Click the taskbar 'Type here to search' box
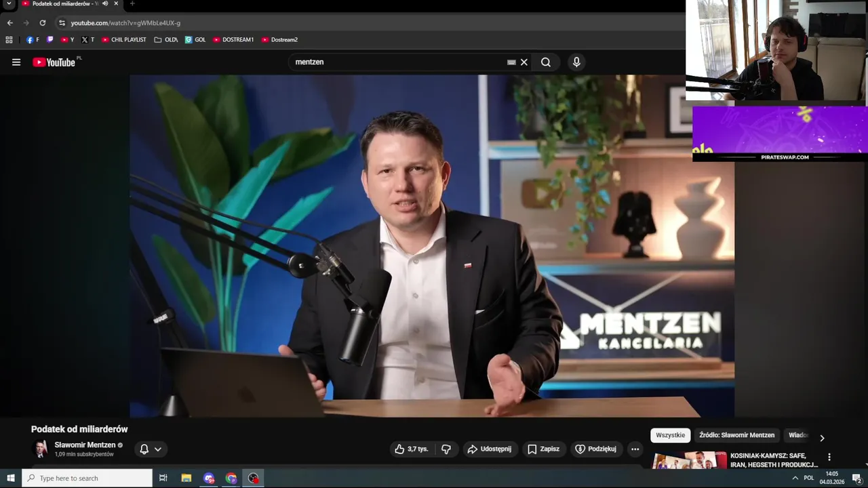Viewport: 868px width, 488px height. 87,478
